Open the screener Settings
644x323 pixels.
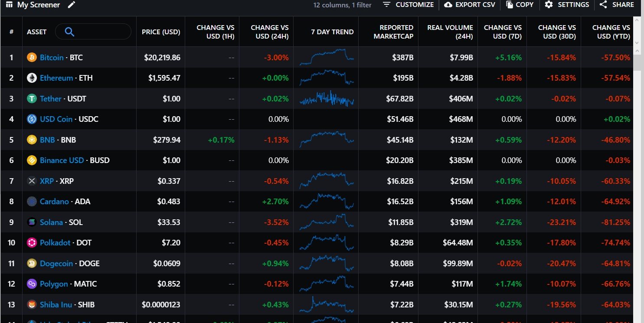567,5
